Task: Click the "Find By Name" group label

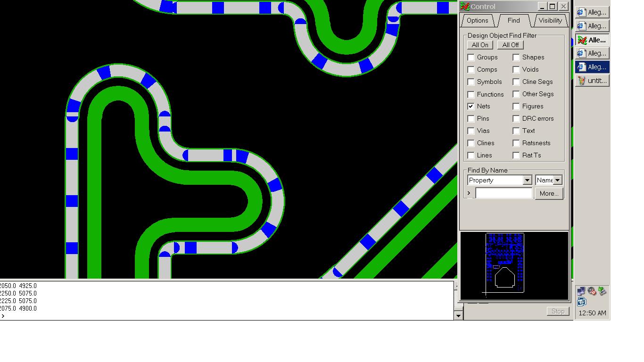Action: (487, 170)
